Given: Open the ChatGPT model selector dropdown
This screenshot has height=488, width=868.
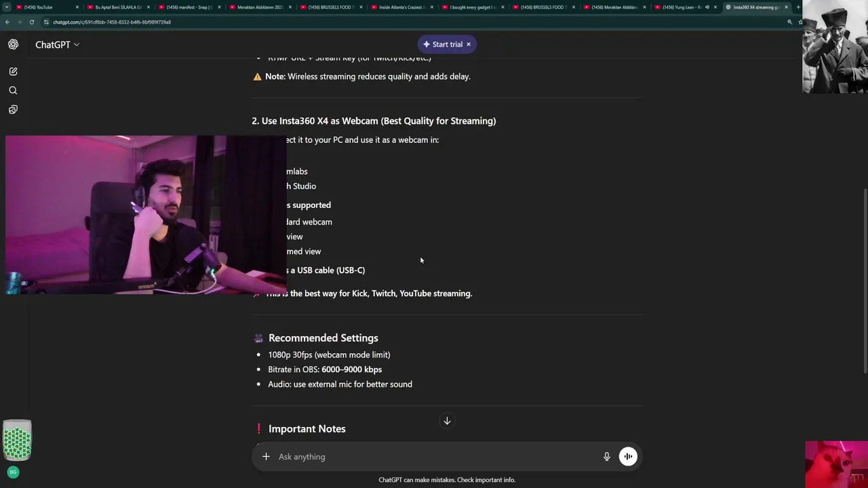Looking at the screenshot, I should click(58, 45).
